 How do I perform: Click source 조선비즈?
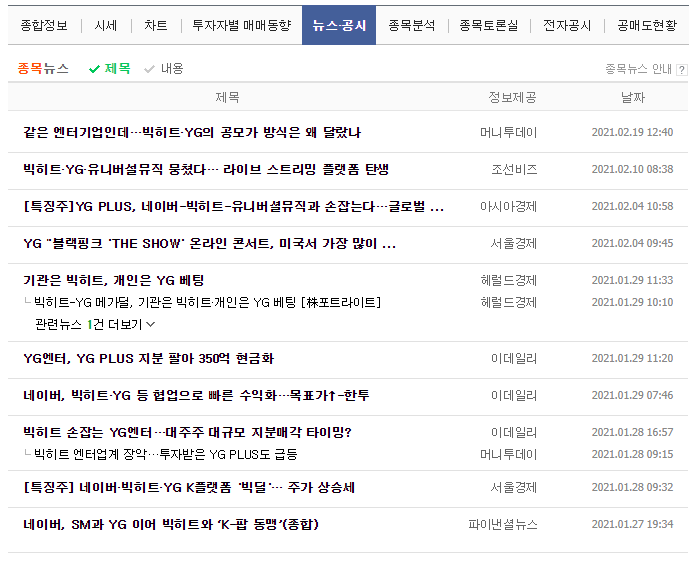[x=514, y=170]
